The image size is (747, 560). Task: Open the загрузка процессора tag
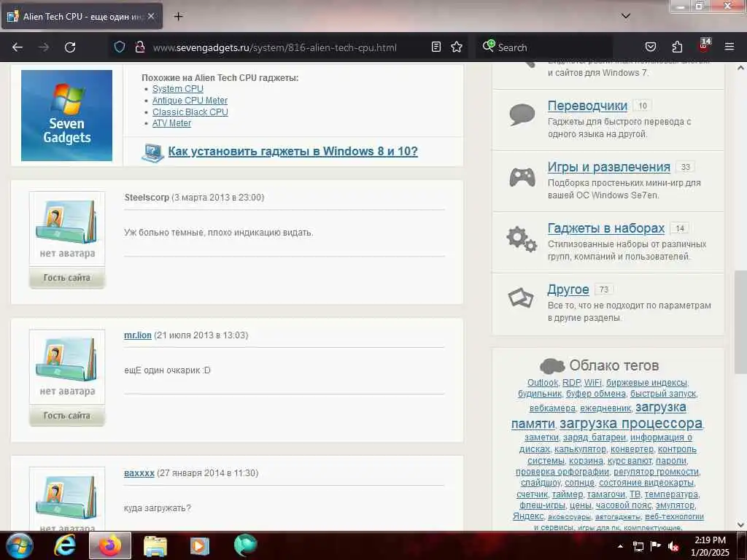pos(631,424)
